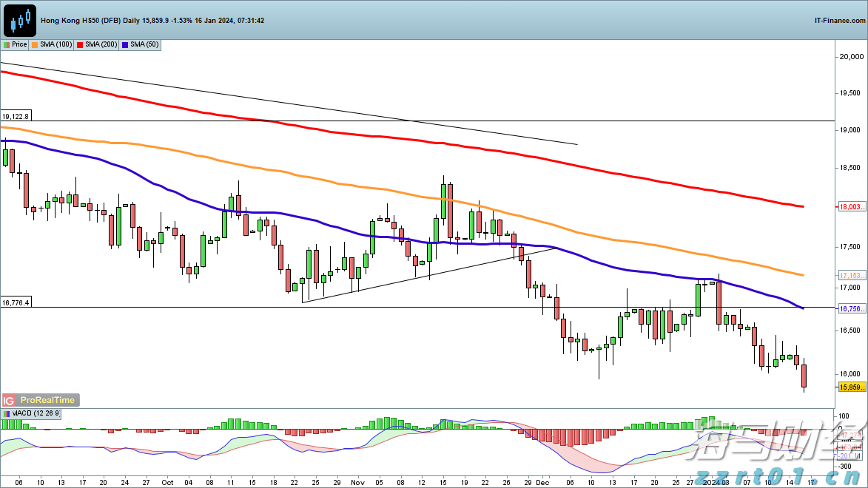Image resolution: width=868 pixels, height=488 pixels.
Task: Click the Dec label on the time axis
Action: tap(544, 481)
